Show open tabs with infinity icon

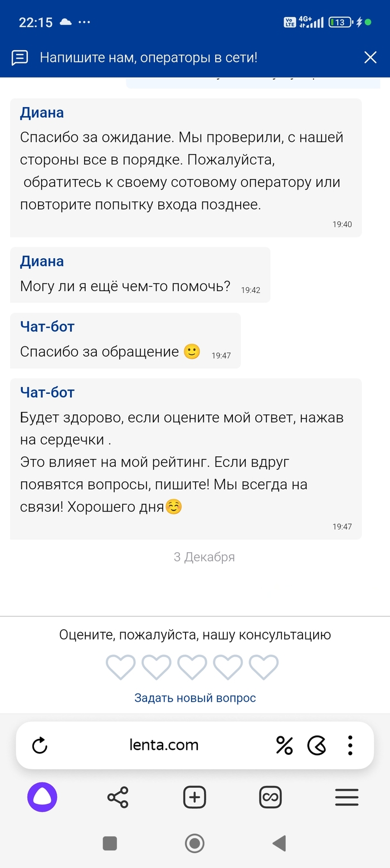tap(270, 797)
